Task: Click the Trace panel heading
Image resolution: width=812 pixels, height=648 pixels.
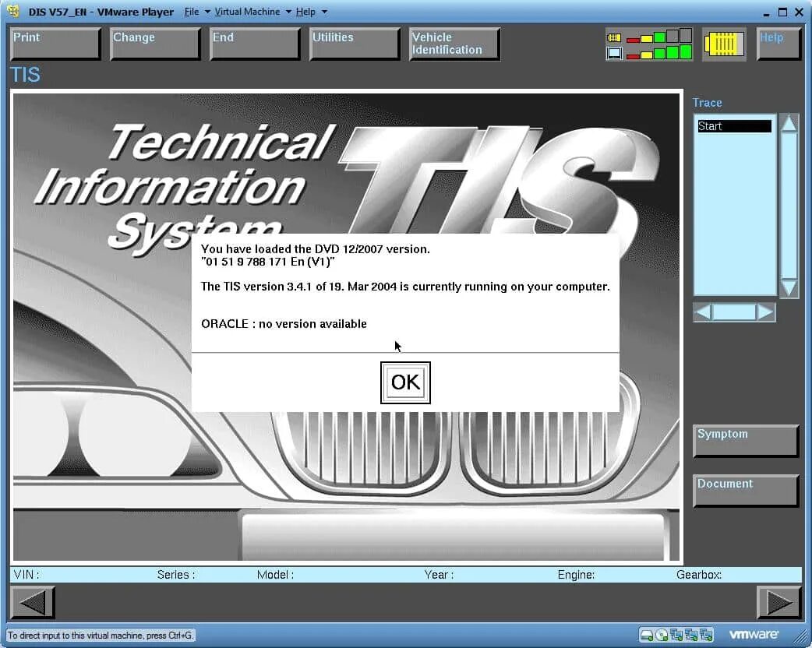Action: [x=708, y=103]
